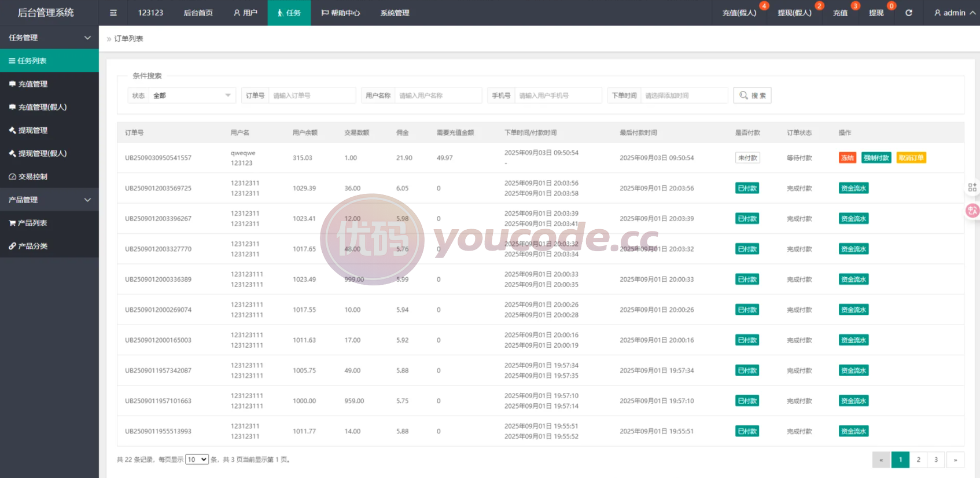Open the 帮助中心 top tab

(341, 13)
